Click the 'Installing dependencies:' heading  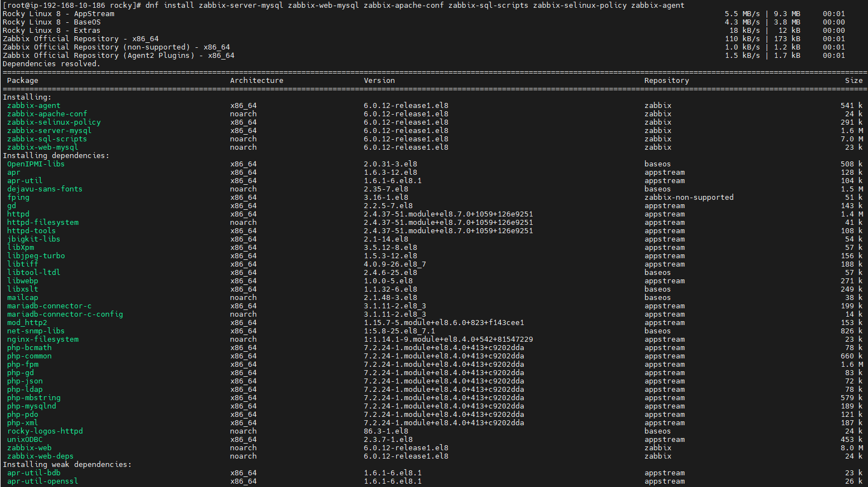[56, 155]
